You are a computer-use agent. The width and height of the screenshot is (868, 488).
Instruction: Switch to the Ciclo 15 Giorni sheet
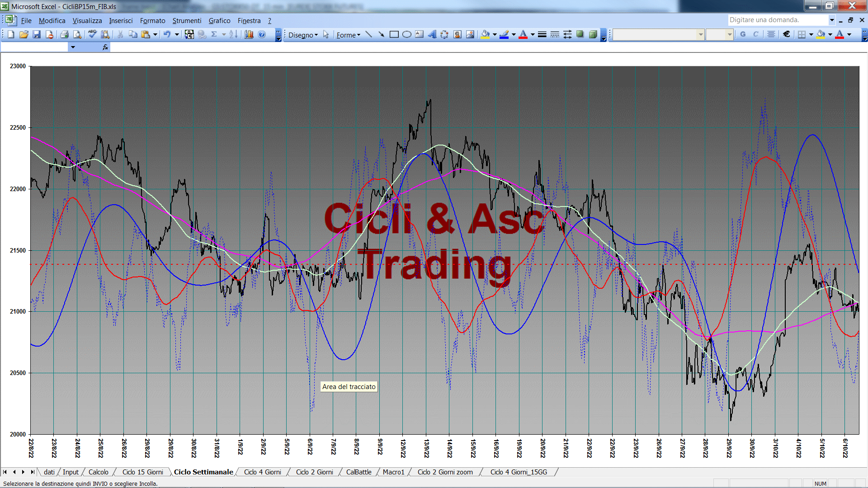(x=142, y=472)
